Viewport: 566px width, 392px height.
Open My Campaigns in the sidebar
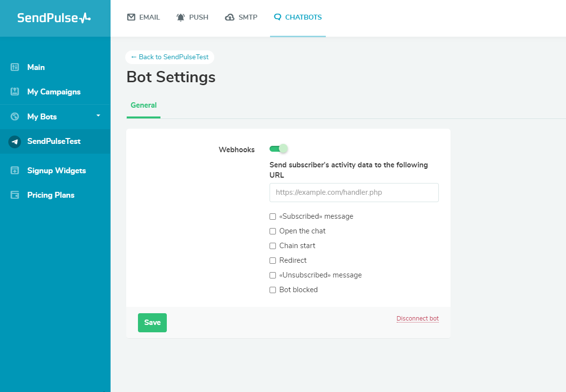(x=55, y=92)
